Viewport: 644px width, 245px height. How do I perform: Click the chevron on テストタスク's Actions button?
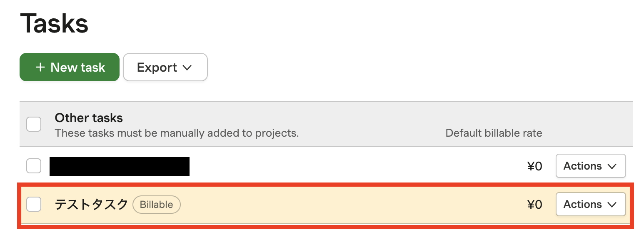[x=612, y=205]
